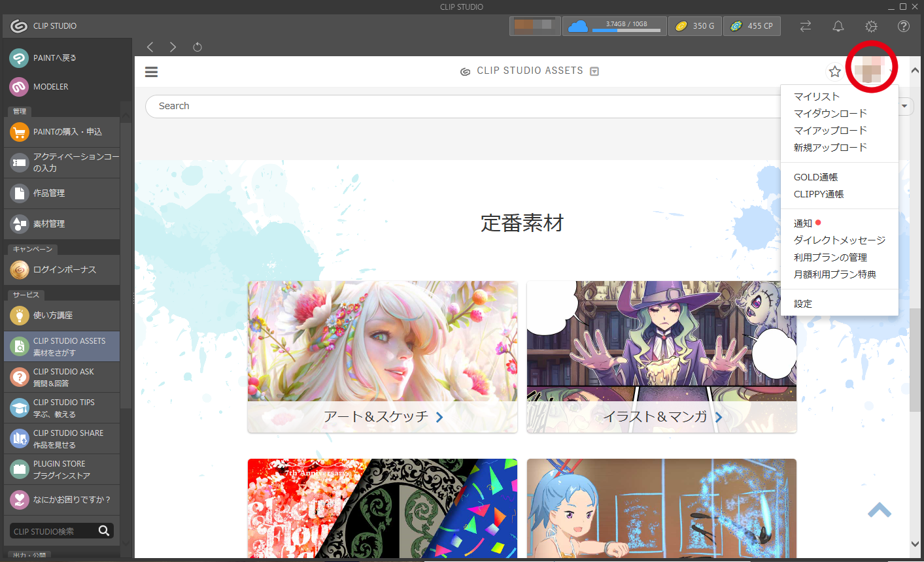Open ログインボーナス in the sidebar
The image size is (924, 562).
(x=64, y=270)
